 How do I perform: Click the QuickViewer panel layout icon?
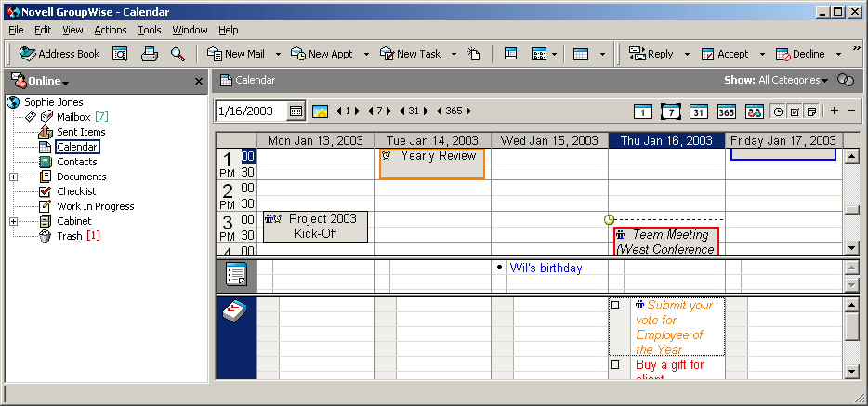510,54
